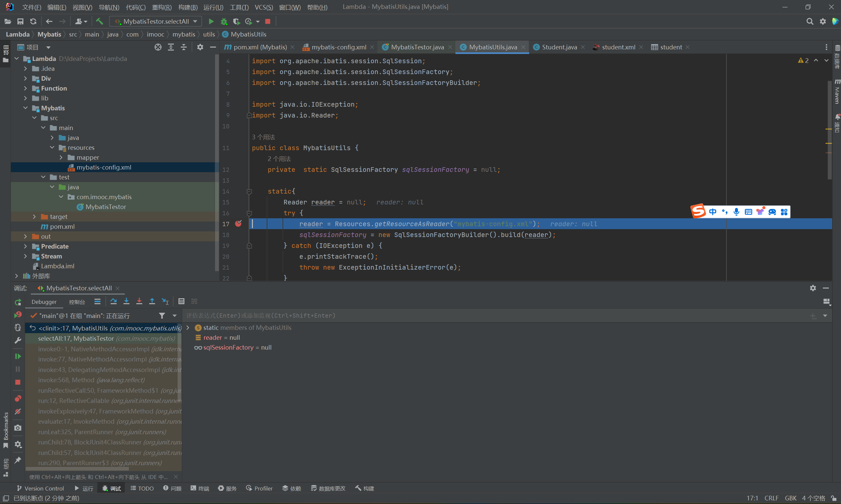This screenshot has width=841, height=504.
Task: Open the 重构(R) menu
Action: click(162, 7)
